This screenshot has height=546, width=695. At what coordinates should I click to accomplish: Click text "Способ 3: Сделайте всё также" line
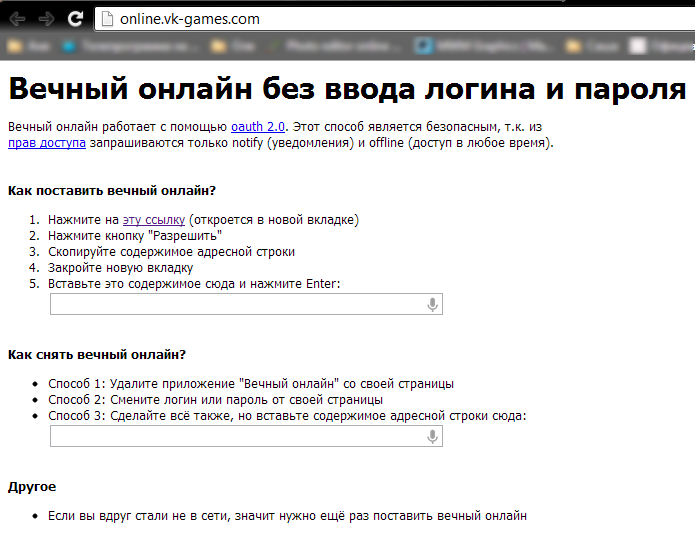pos(287,416)
